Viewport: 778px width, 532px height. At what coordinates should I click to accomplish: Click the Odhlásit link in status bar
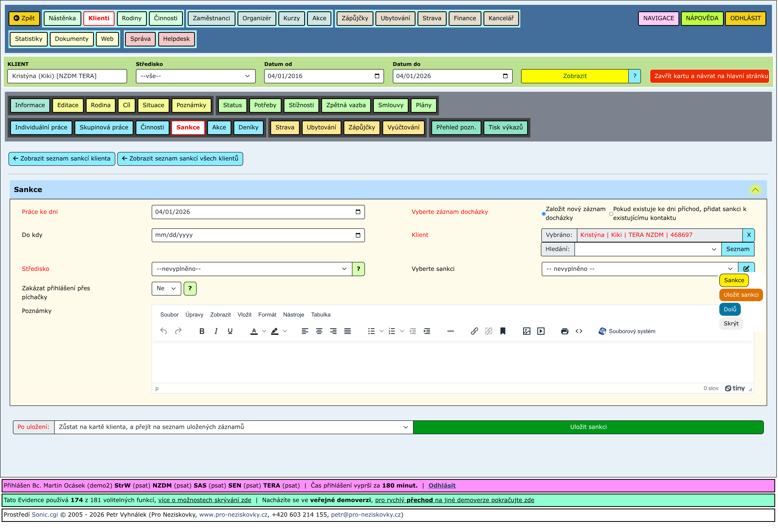click(442, 486)
